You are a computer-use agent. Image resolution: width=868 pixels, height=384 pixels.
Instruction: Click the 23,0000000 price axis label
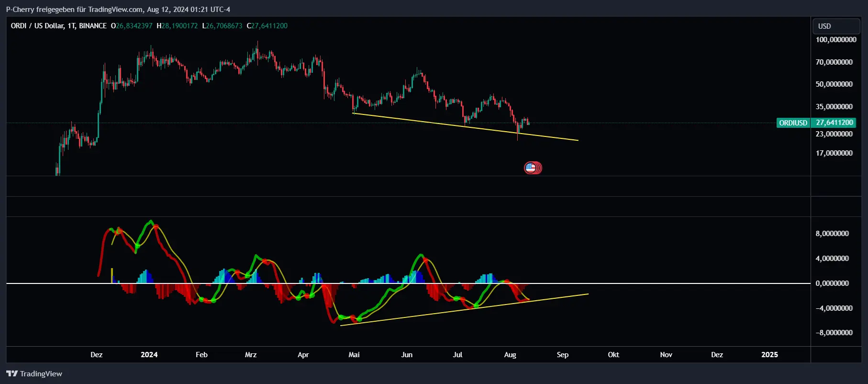[834, 134]
